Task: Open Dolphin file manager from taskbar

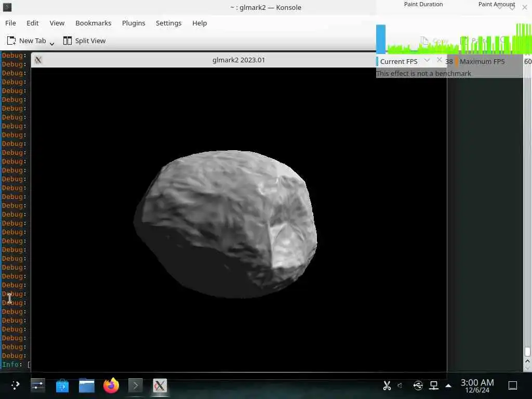Action: point(87,385)
